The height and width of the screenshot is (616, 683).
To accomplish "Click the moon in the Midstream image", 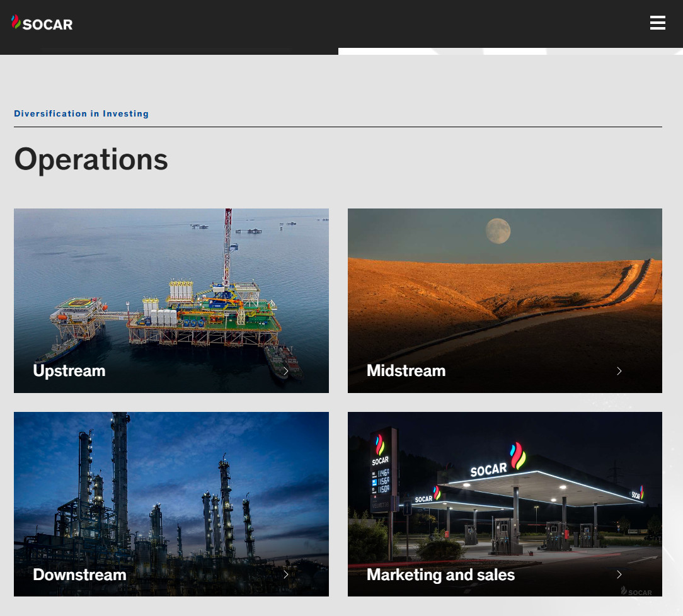I will pyautogui.click(x=498, y=231).
